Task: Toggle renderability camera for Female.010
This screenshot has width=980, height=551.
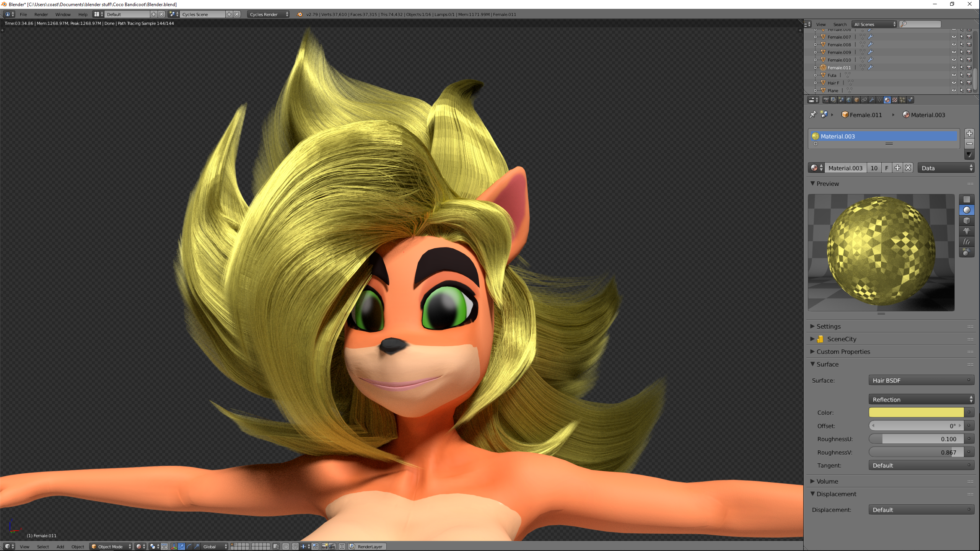Action: 969,60
